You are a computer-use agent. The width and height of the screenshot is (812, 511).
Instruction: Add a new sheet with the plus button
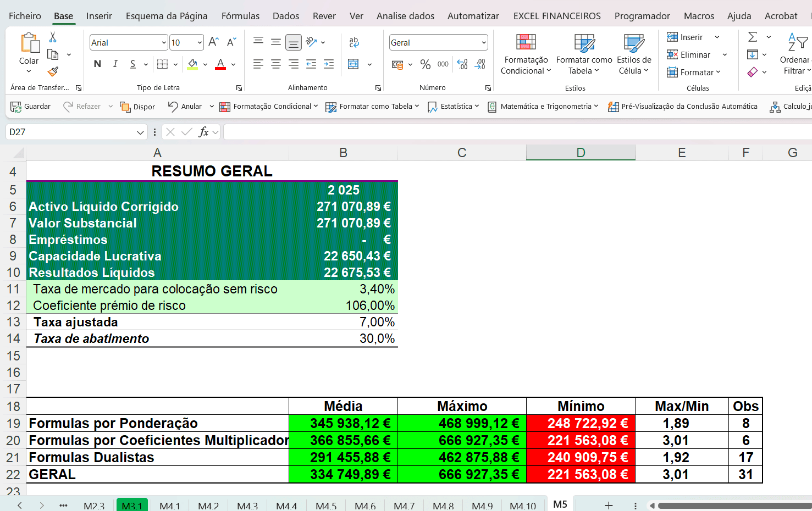(609, 506)
